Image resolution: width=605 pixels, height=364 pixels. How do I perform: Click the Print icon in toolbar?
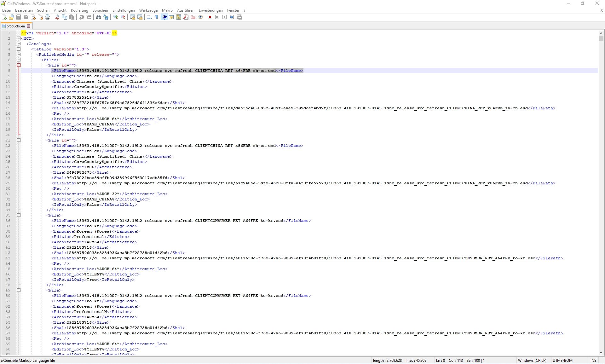click(x=48, y=17)
